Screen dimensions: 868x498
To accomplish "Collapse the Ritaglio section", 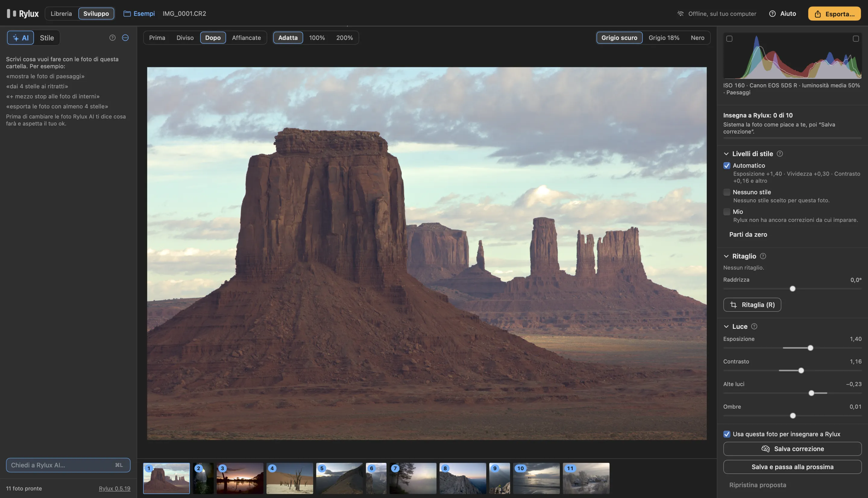I will click(x=726, y=256).
